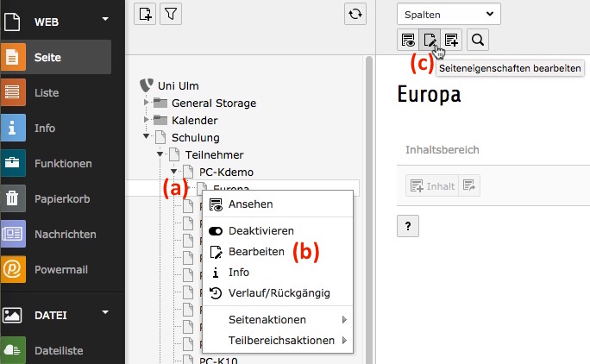Select the Uni Ulm root in tree
The height and width of the screenshot is (364, 590).
pos(178,85)
